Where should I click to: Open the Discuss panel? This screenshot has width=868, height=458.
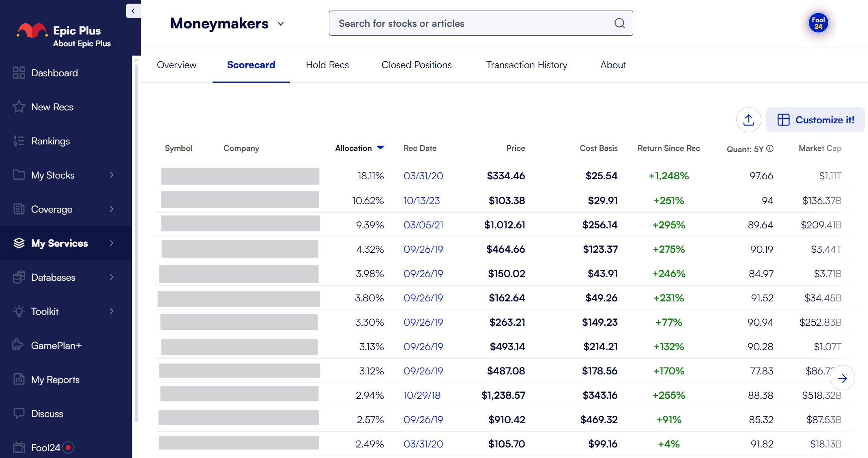click(47, 413)
